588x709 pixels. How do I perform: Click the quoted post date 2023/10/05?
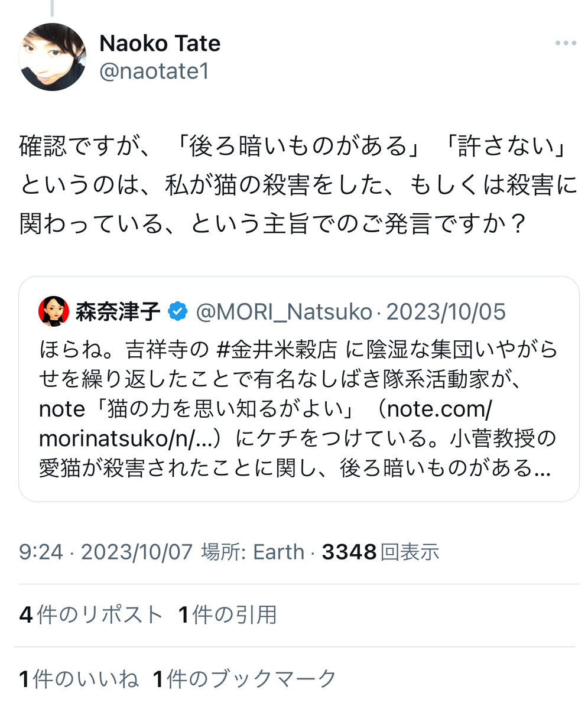click(446, 312)
